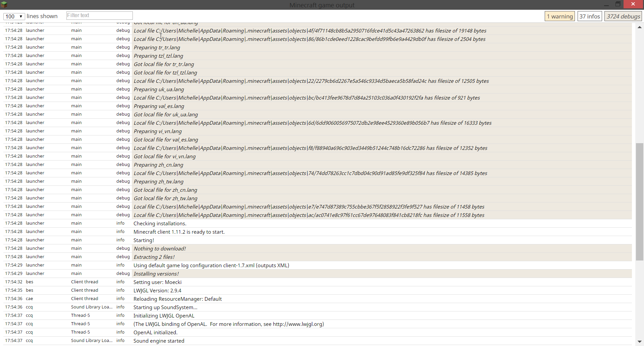
Task: Toggle the 37 infos filter
Action: (589, 16)
